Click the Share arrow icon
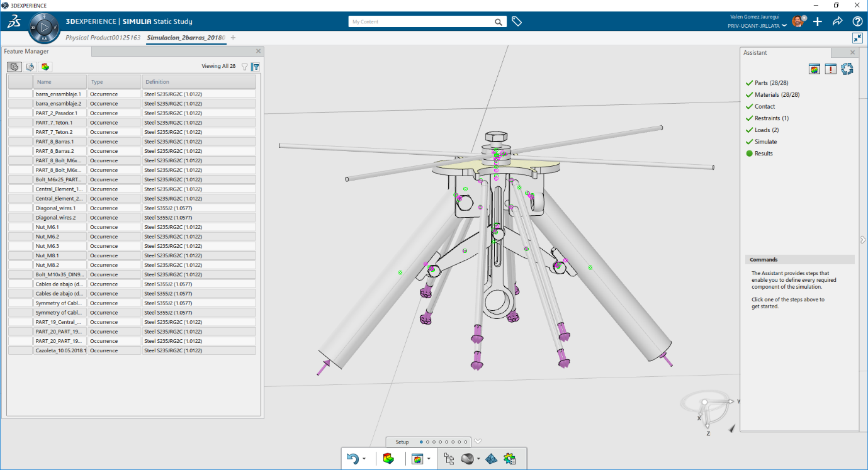This screenshot has height=470, width=868. click(838, 21)
